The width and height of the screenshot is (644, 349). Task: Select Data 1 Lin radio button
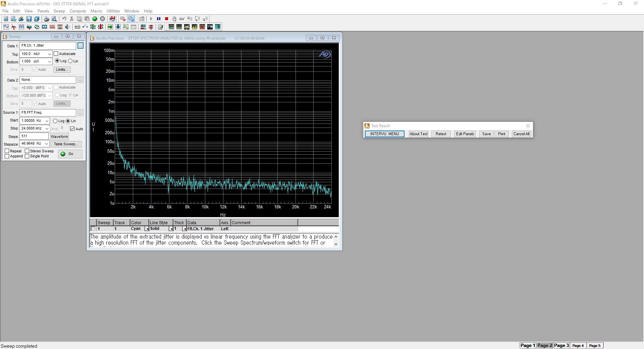(x=70, y=61)
